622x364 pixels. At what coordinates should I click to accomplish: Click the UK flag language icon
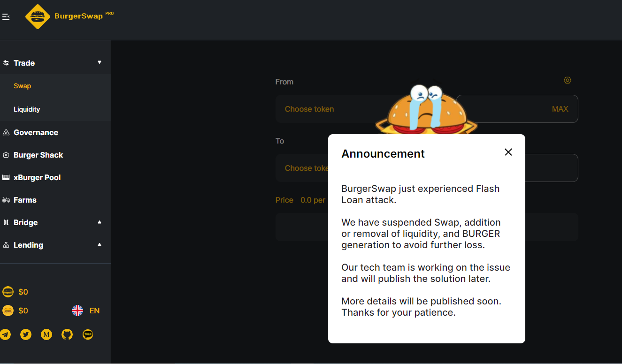77,311
